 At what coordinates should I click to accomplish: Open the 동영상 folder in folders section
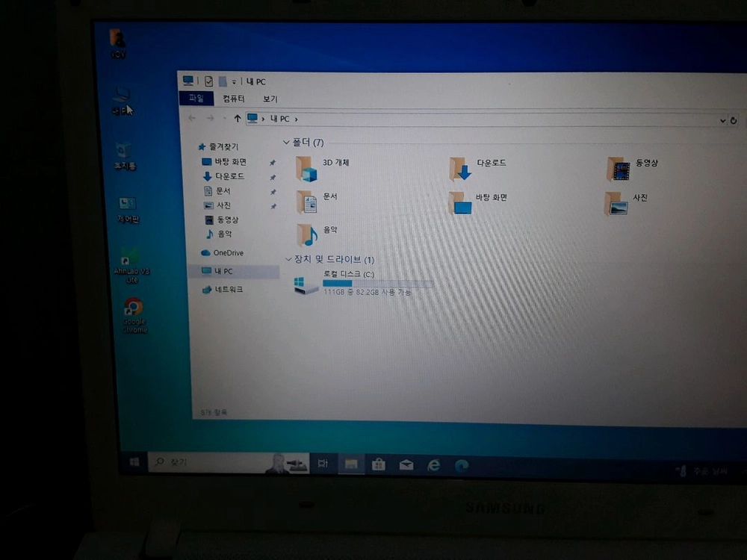click(x=632, y=169)
